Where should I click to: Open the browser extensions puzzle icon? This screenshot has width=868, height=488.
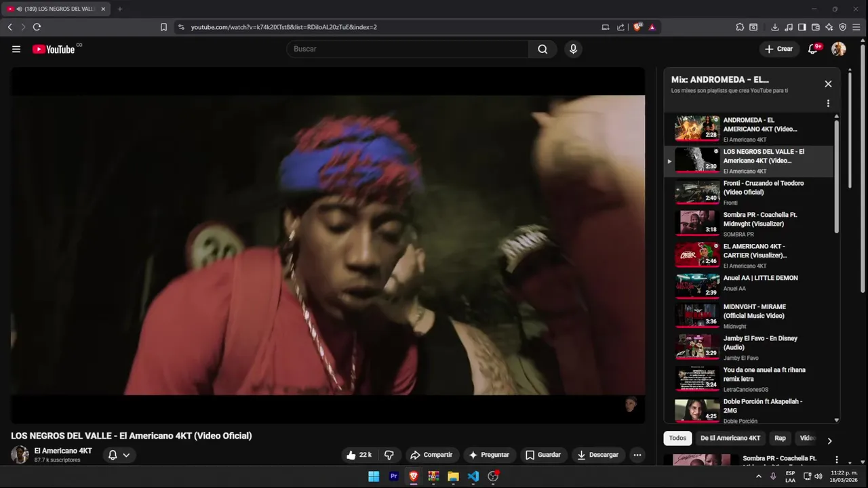point(740,27)
